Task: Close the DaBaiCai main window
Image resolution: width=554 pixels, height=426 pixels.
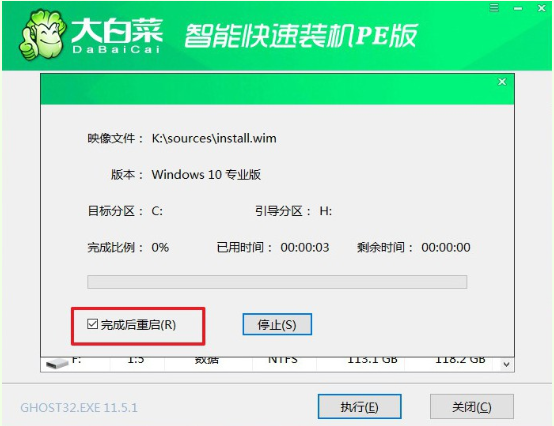Action: (542, 8)
